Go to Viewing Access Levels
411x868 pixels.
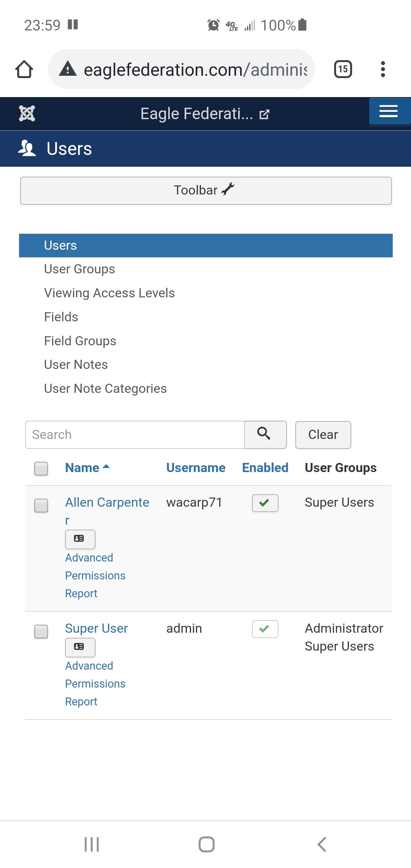(x=109, y=293)
